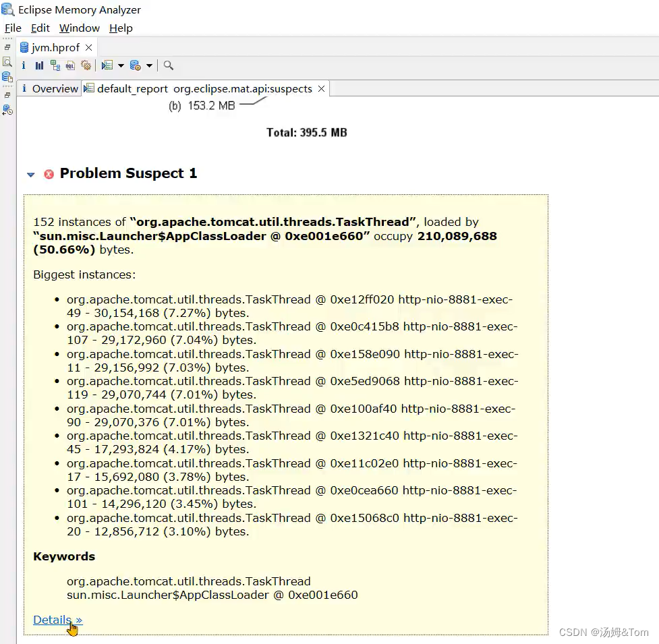Restore the lower minimized view stack in left sidebar
The width and height of the screenshot is (659, 644).
click(7, 95)
